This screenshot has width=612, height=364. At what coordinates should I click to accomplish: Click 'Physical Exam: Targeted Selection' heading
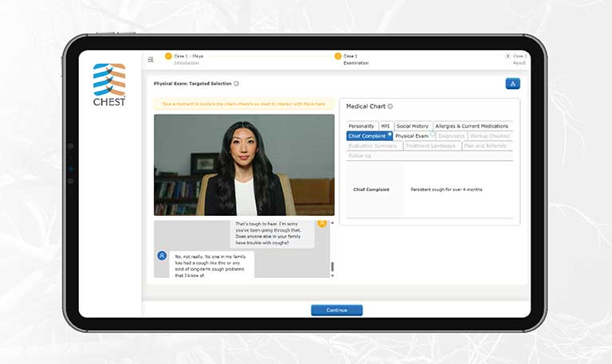point(192,84)
